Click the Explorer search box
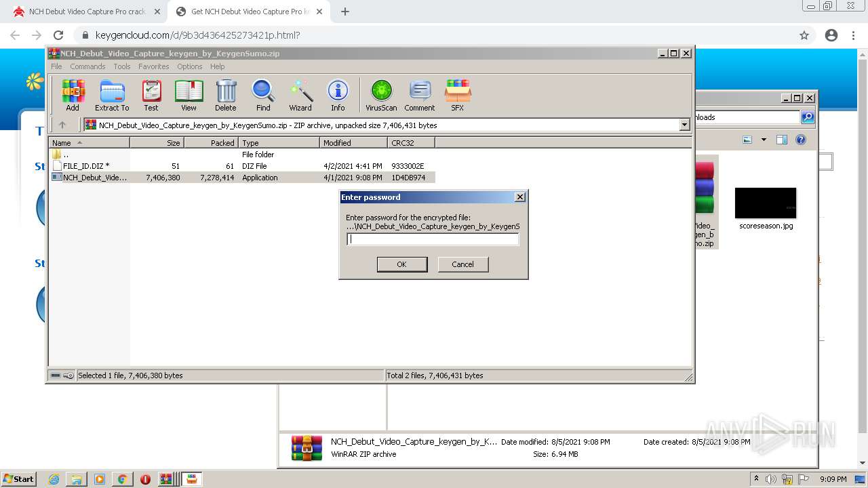The height and width of the screenshot is (488, 868). tap(747, 117)
